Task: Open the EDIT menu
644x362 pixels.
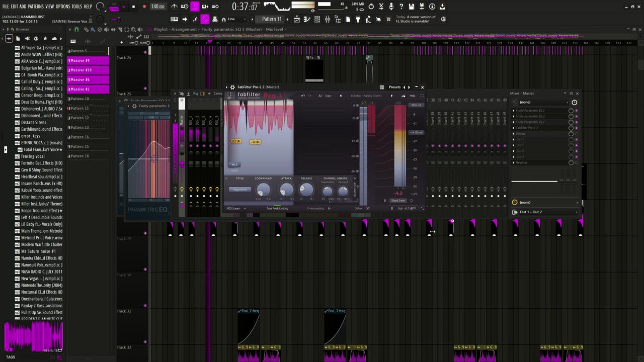Action: pos(15,7)
